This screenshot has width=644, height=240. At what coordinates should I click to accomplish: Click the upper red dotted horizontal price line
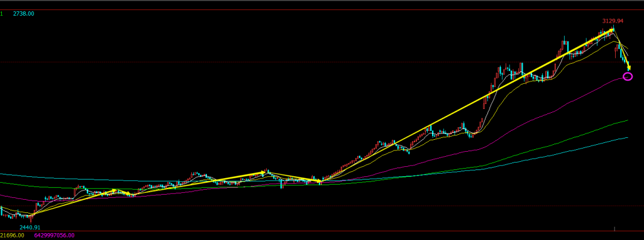tap(322, 62)
